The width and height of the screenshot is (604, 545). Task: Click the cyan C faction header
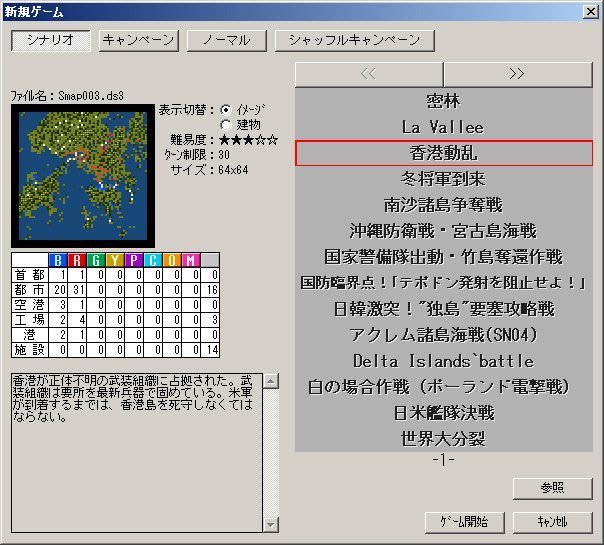(x=153, y=260)
